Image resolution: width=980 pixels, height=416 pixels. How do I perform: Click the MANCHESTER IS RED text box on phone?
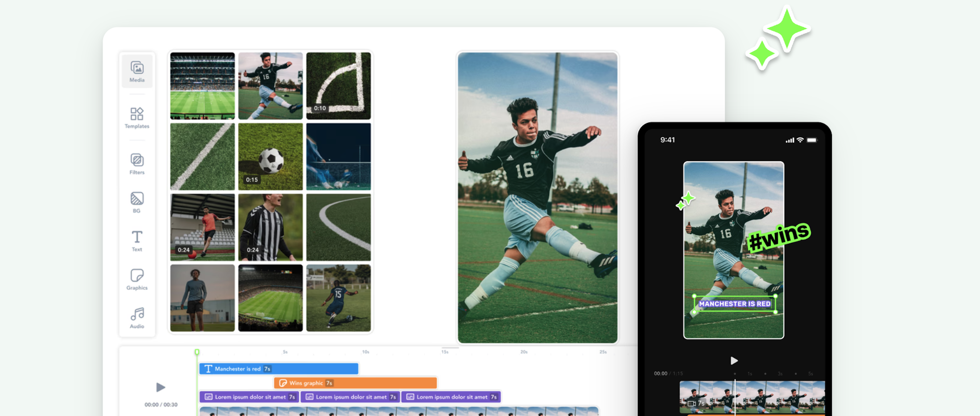pyautogui.click(x=735, y=304)
